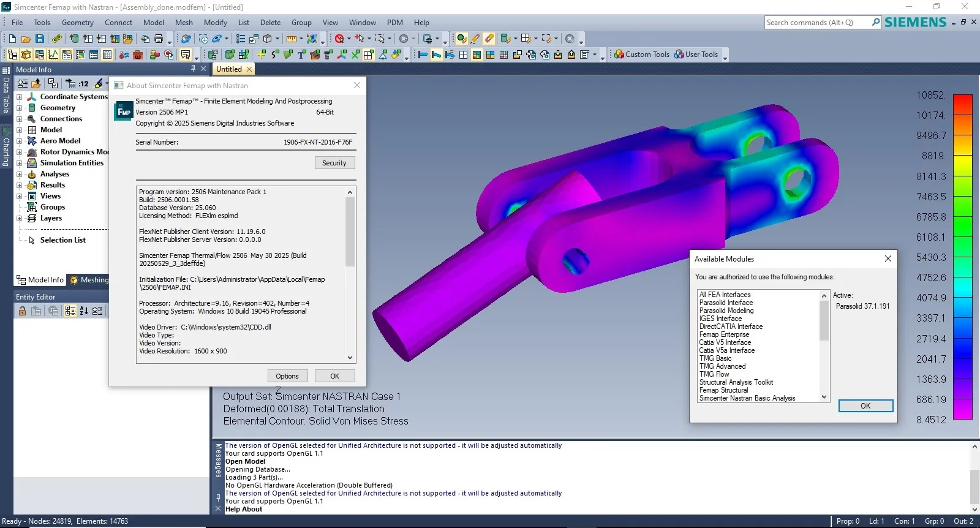Open the dropdown arrow beside the ruler tool
Viewport: 980px width, 528px height.
(301, 39)
